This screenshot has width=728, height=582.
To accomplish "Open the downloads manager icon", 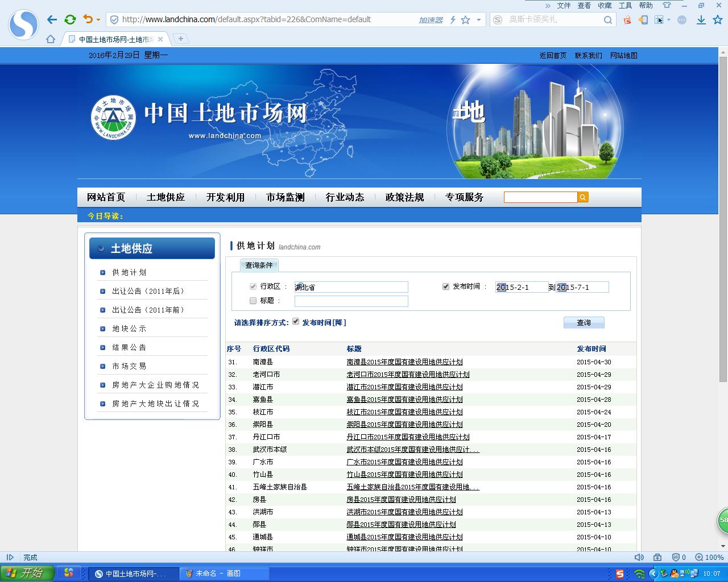I will [x=701, y=20].
